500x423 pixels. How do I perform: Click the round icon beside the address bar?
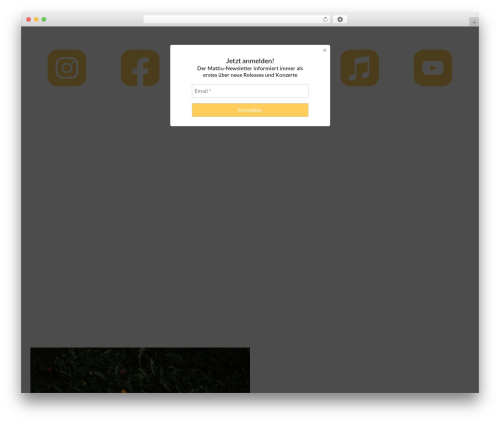(x=340, y=19)
